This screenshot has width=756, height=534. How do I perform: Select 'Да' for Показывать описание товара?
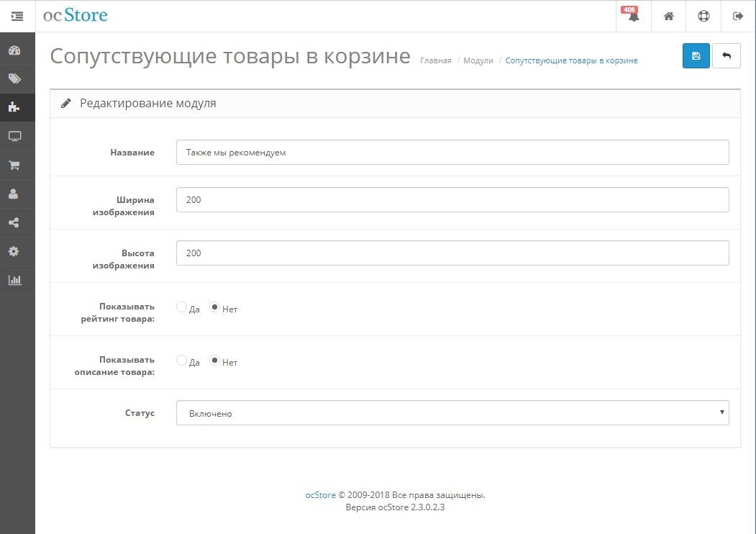pos(181,361)
